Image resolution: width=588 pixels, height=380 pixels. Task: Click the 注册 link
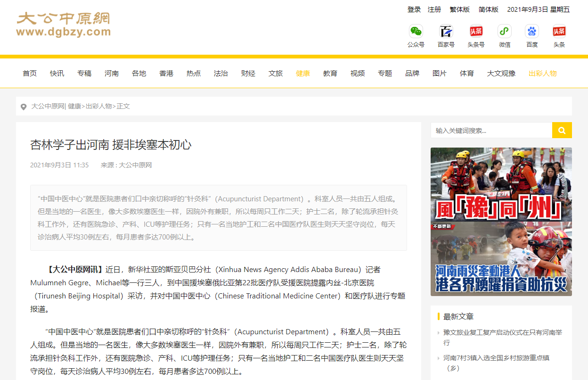pyautogui.click(x=434, y=9)
